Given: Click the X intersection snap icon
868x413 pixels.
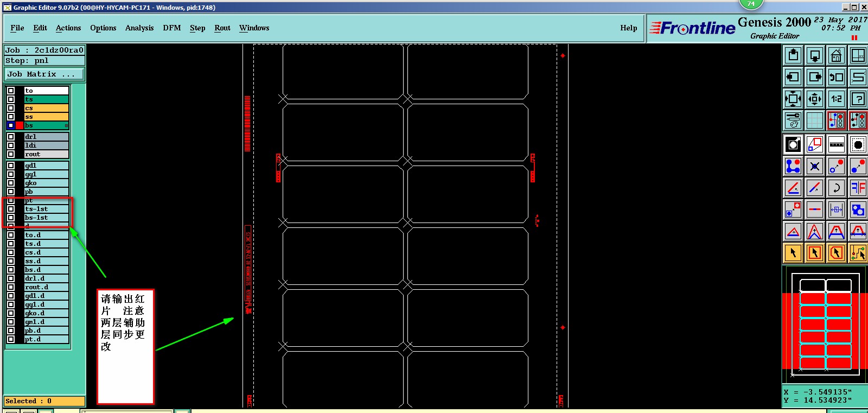Looking at the screenshot, I should tap(815, 167).
